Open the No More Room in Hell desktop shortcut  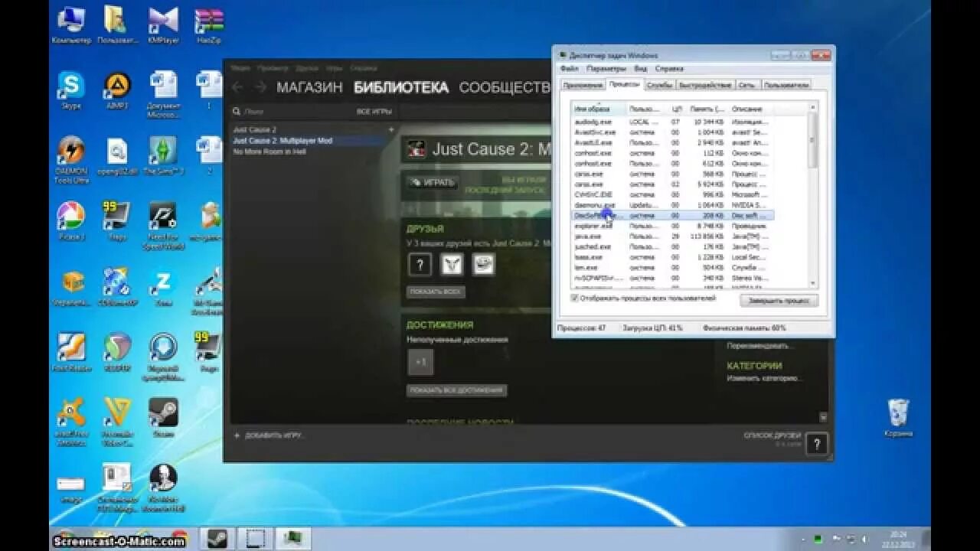tap(163, 487)
